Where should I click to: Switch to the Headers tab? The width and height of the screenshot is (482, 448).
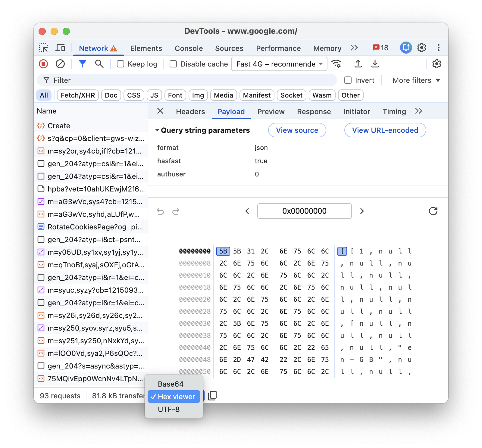190,112
